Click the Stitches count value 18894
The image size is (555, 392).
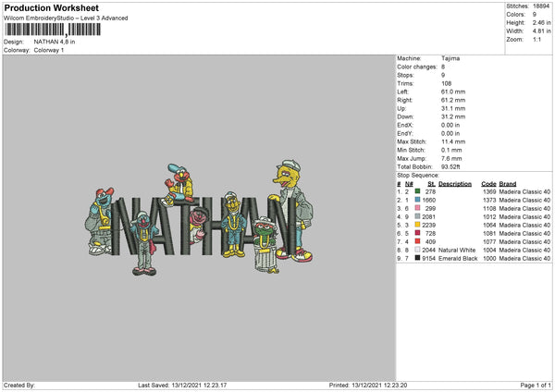tap(541, 6)
